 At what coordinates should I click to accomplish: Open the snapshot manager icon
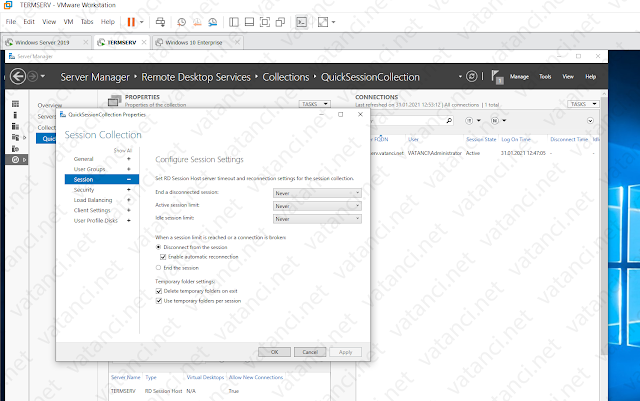213,22
